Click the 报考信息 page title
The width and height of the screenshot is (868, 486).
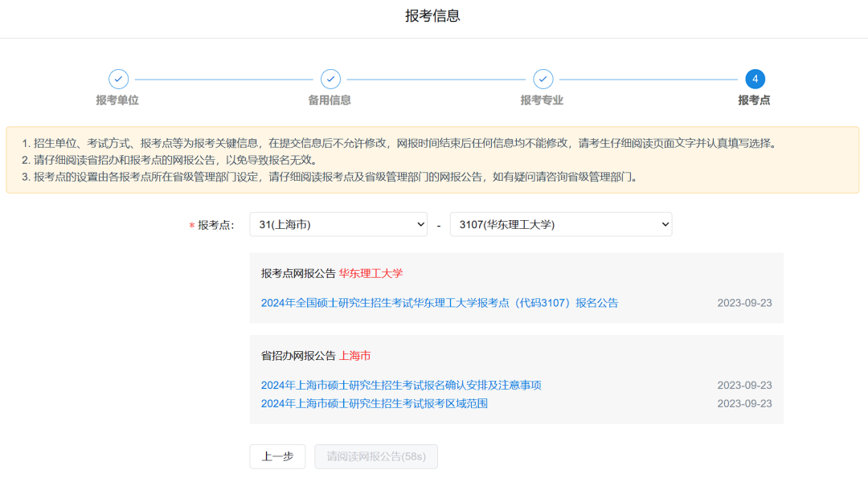coord(432,17)
